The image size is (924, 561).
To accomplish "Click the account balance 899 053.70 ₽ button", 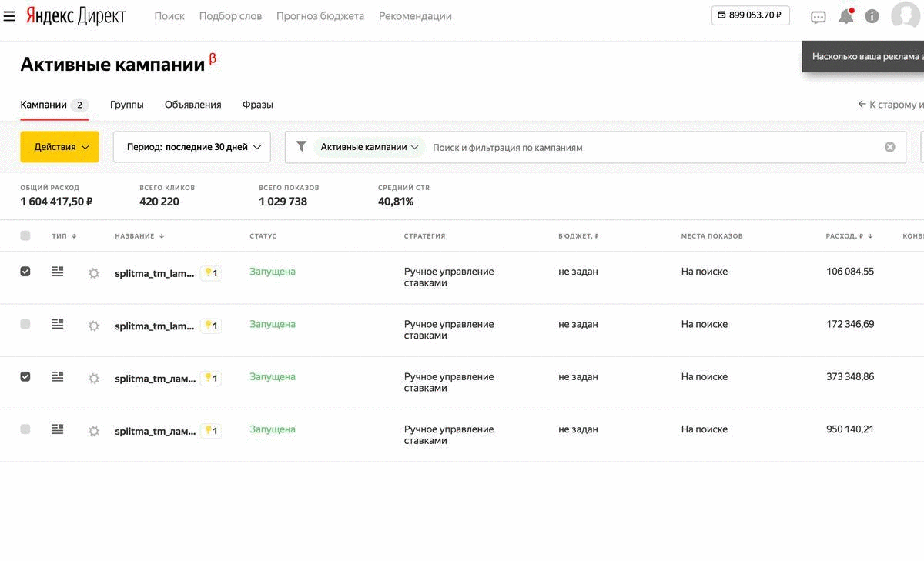I will click(750, 15).
